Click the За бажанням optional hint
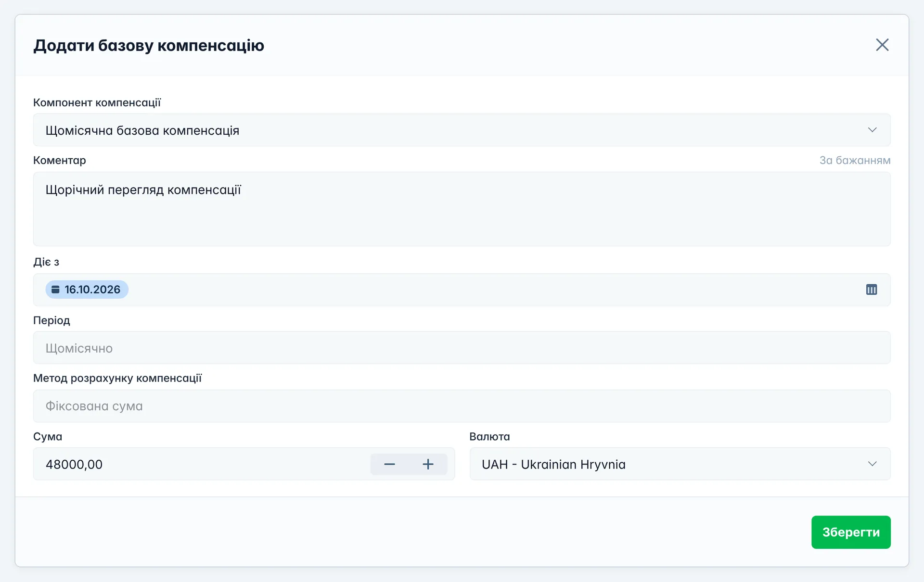 tap(855, 160)
